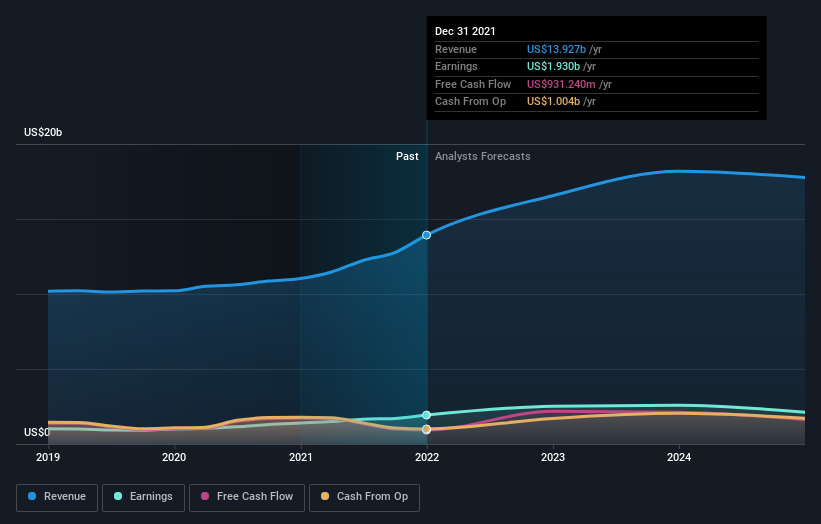Click the Past label

click(x=407, y=157)
